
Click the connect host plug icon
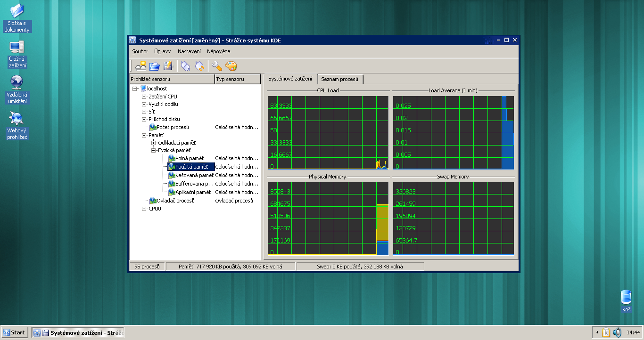(x=185, y=66)
